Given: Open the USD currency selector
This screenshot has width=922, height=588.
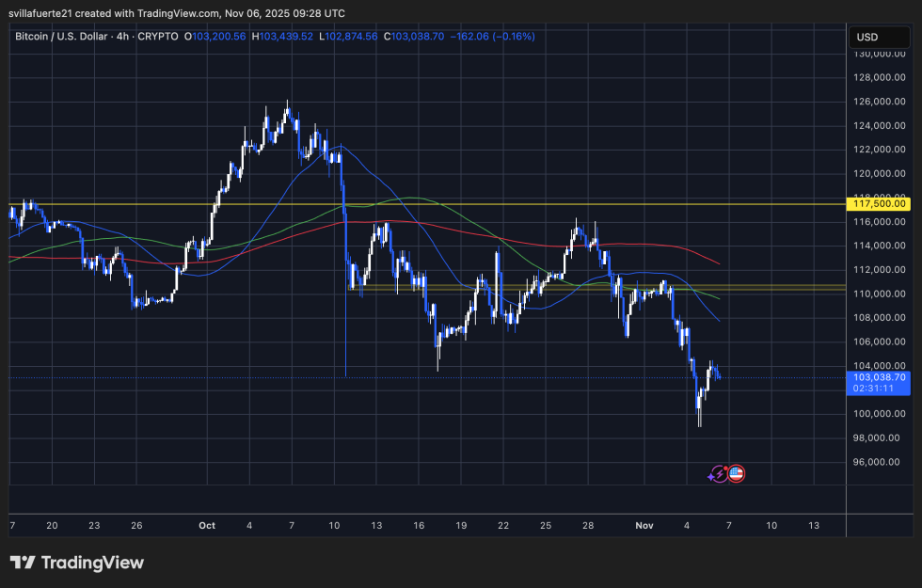Looking at the screenshot, I should [x=879, y=36].
